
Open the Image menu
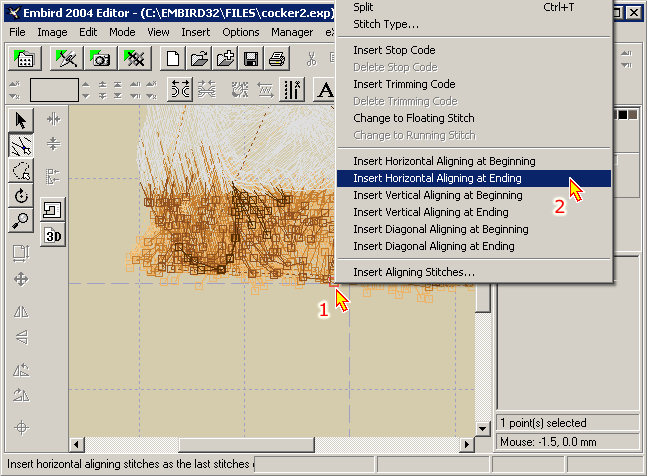pos(52,32)
